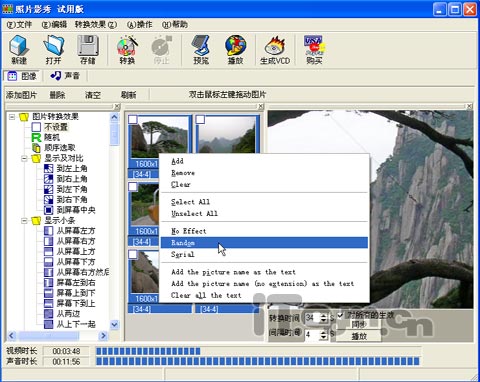Image resolution: width=480 pixels, height=382 pixels.
Task: Collapse the 显示及对比 tree folder
Action: [24, 158]
